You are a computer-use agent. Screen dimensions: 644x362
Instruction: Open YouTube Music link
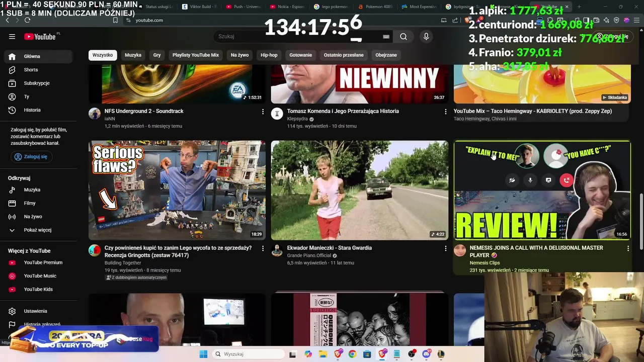coord(40,276)
